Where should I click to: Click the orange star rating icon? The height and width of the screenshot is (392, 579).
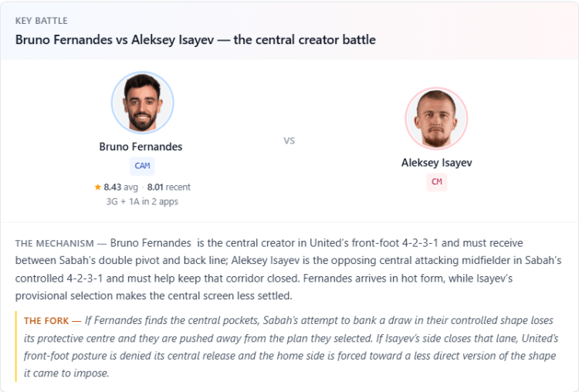[97, 188]
